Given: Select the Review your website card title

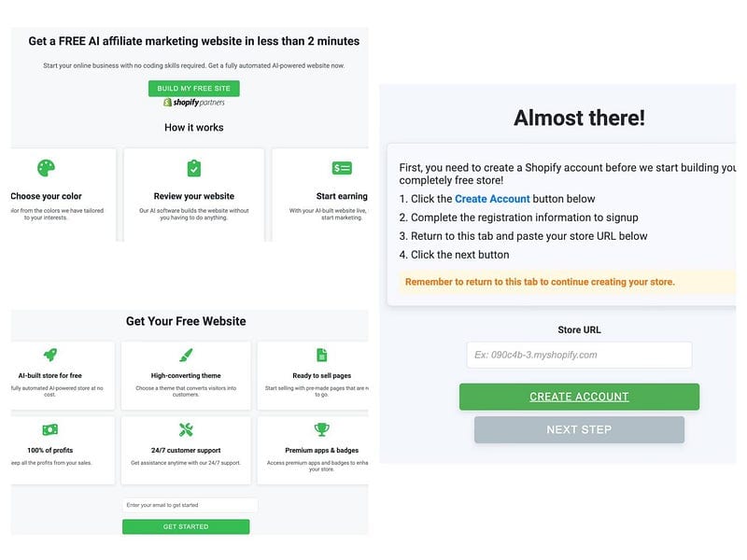Looking at the screenshot, I should tap(193, 196).
